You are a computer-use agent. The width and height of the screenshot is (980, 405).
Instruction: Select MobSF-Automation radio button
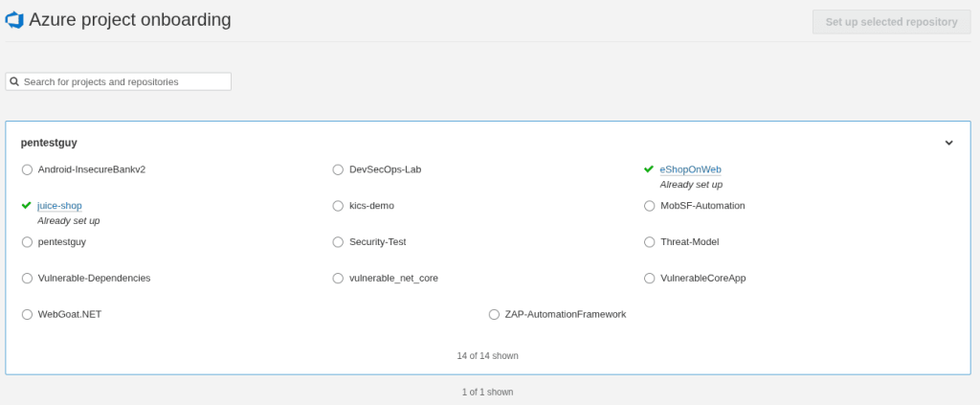pyautogui.click(x=650, y=206)
